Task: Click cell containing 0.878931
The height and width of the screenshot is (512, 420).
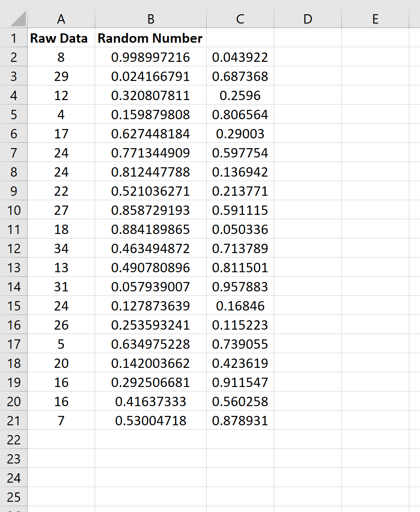Action: click(240, 420)
